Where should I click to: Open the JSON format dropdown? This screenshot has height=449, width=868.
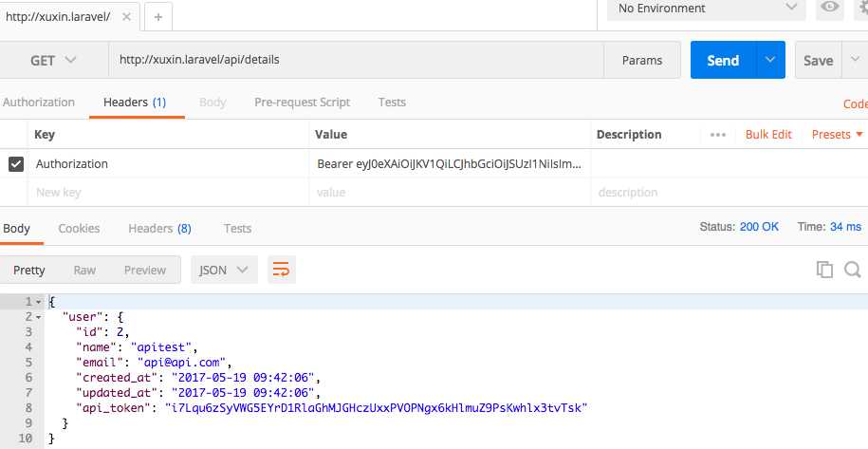click(224, 270)
